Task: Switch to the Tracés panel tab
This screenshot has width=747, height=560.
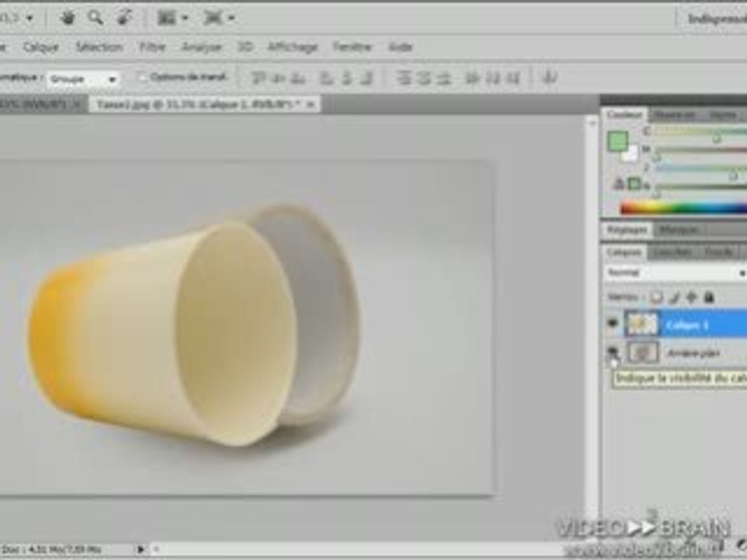Action: 719,252
